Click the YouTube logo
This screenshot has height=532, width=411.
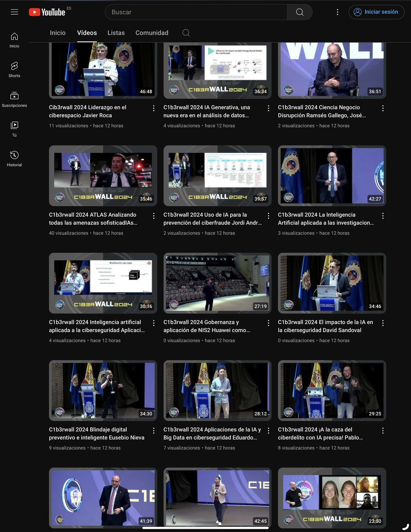(47, 12)
